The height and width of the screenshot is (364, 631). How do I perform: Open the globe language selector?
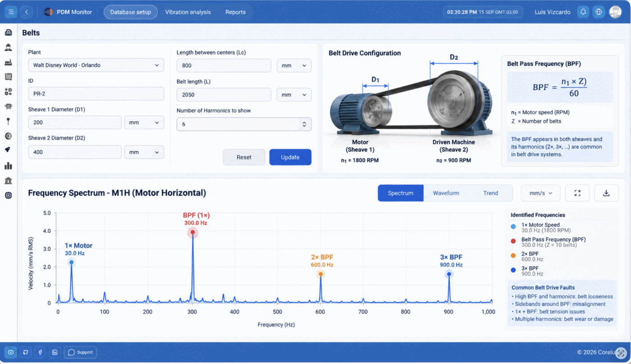tap(599, 12)
